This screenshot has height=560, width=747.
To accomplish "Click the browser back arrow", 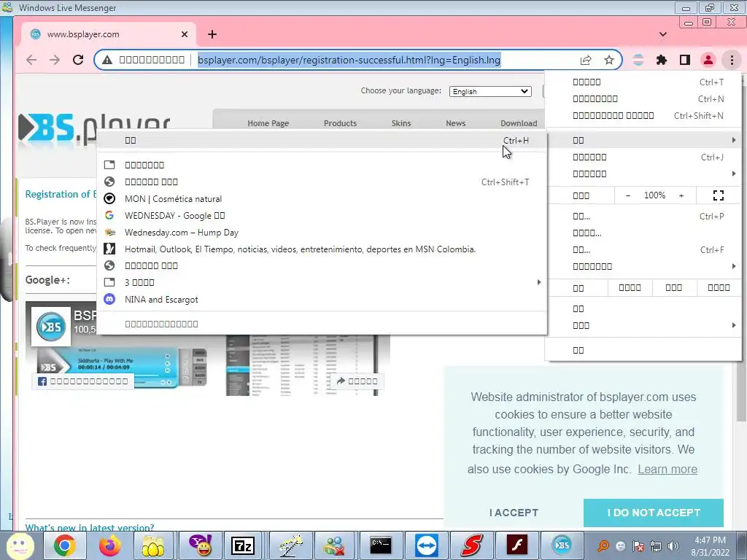I will coord(31,60).
